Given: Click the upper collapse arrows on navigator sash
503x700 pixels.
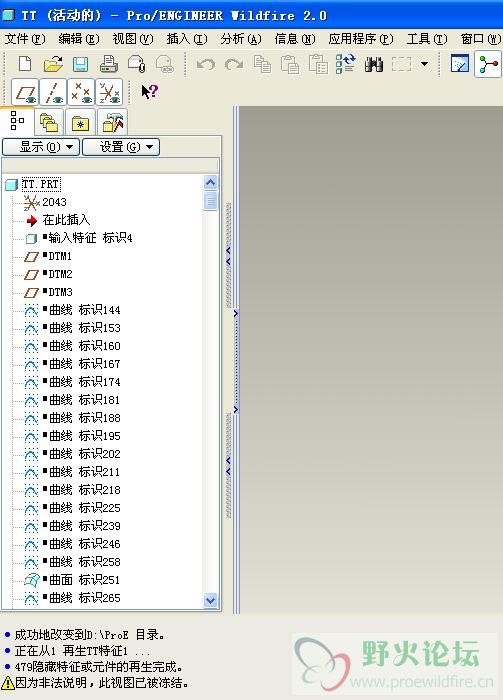Looking at the screenshot, I should click(x=229, y=256).
